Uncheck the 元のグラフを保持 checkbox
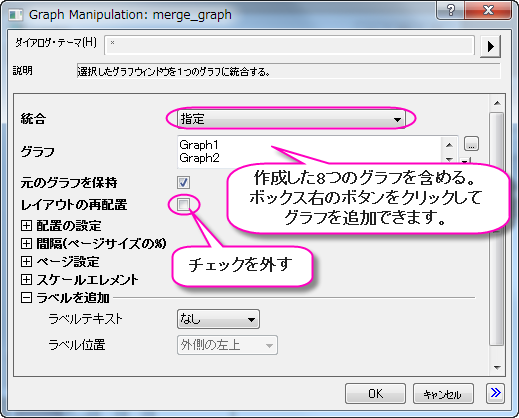This screenshot has height=418, width=519. point(183,182)
